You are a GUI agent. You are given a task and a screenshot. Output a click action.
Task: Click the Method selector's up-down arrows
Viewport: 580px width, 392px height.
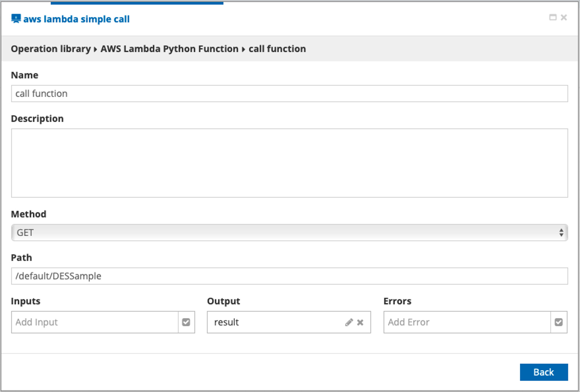pos(561,233)
